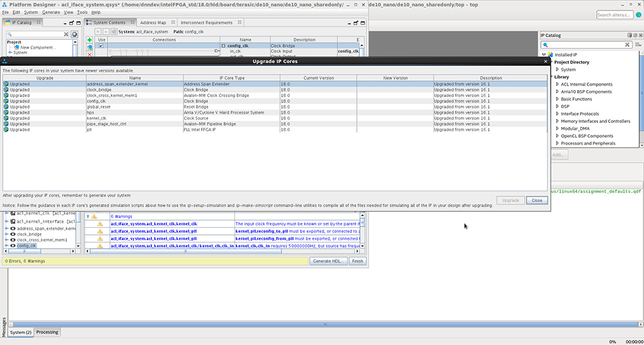Click the New Component icon in Project tree

[x=17, y=48]
